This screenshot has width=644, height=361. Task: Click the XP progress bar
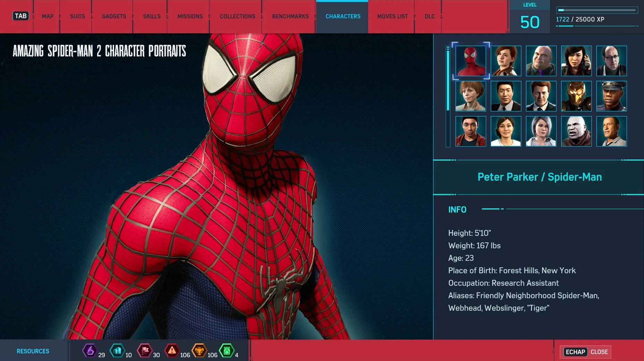597,10
